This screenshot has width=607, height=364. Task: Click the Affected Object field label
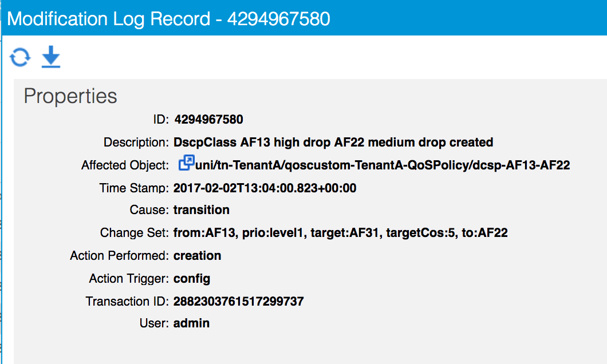(x=125, y=165)
